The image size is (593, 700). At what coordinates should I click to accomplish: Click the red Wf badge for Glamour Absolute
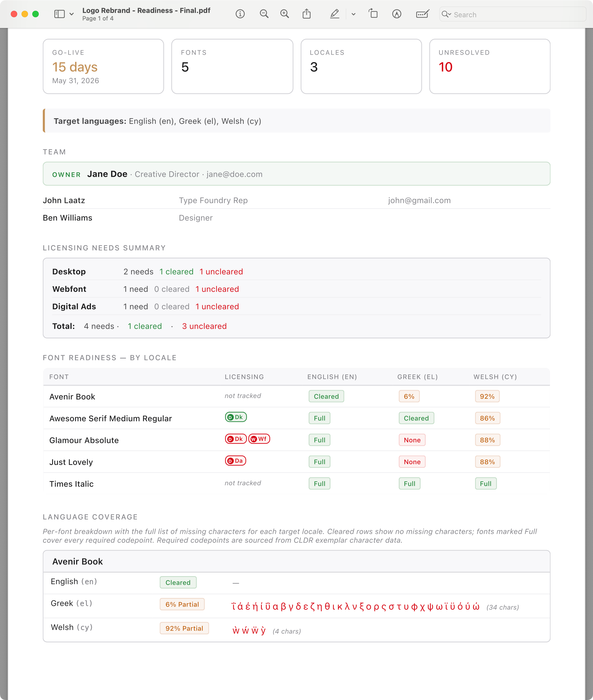point(259,439)
